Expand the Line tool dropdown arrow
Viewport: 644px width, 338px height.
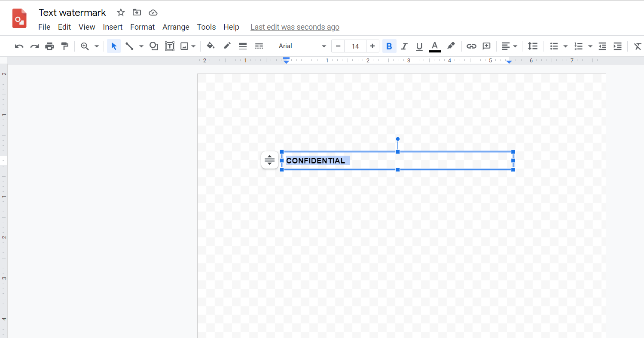point(141,46)
